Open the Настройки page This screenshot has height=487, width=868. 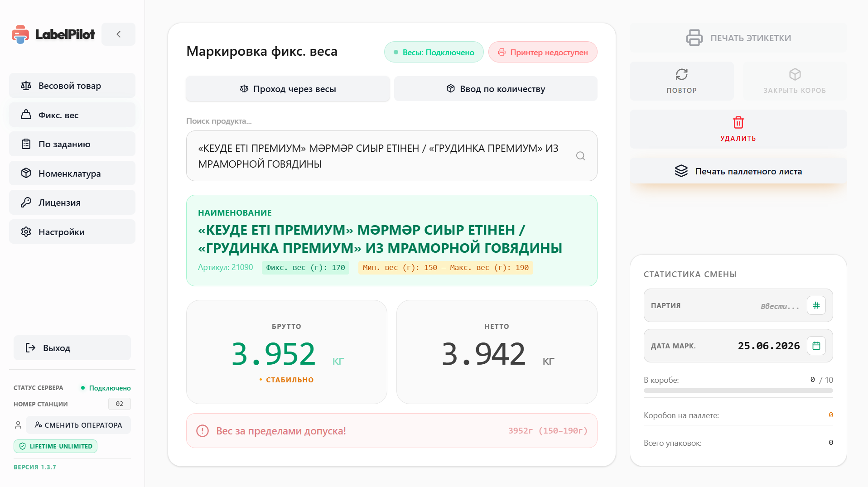tap(72, 232)
